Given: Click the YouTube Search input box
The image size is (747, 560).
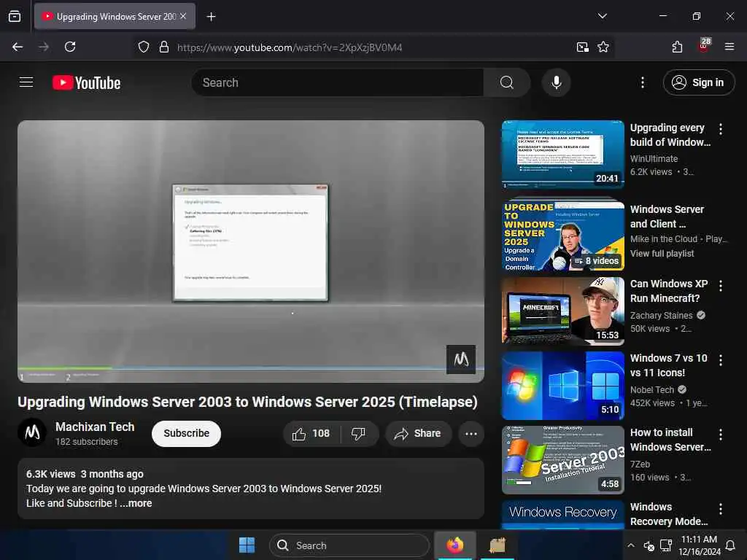Looking at the screenshot, I should pyautogui.click(x=338, y=82).
